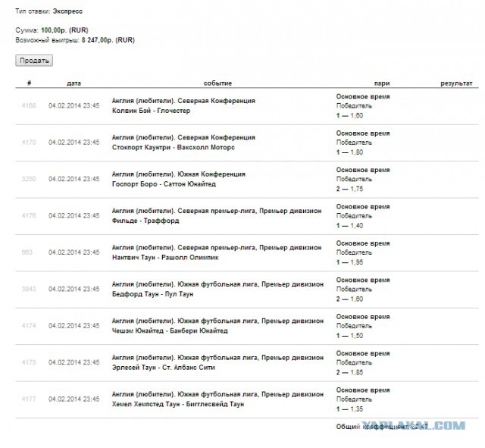Viewport: 485px width, 448px height.
Task: Click the Продать button
Action: (x=34, y=60)
